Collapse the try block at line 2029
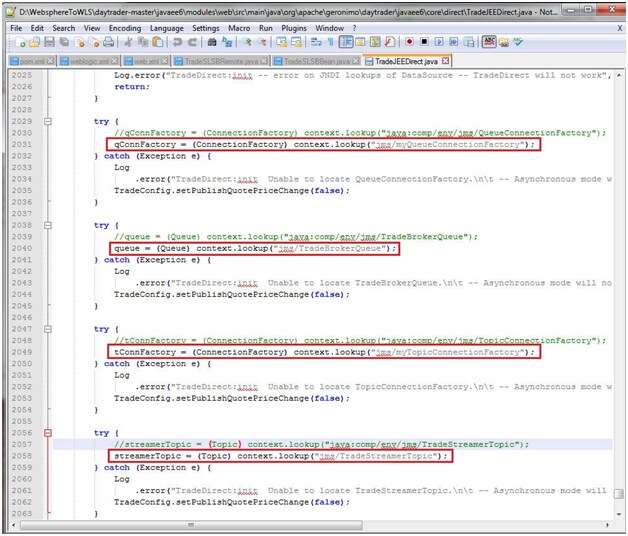The height and width of the screenshot is (536, 628). (x=47, y=121)
